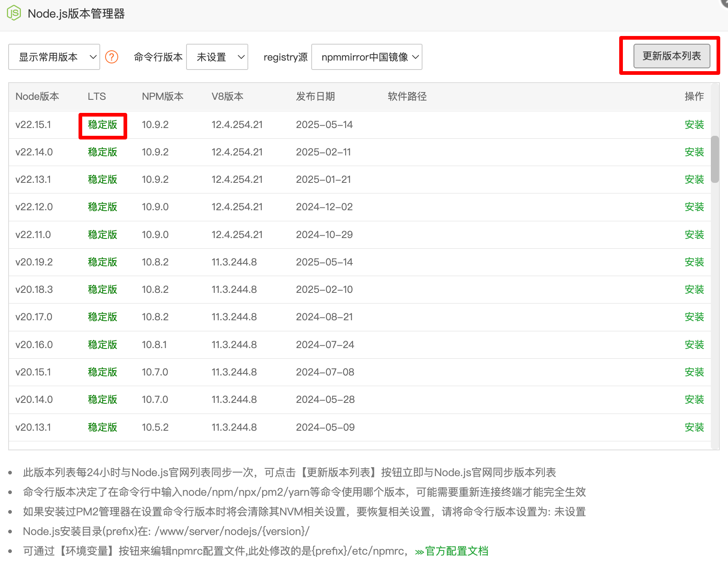Install Node v20.17.0 via 安装 link
Image resolution: width=728 pixels, height=562 pixels.
pyautogui.click(x=694, y=317)
